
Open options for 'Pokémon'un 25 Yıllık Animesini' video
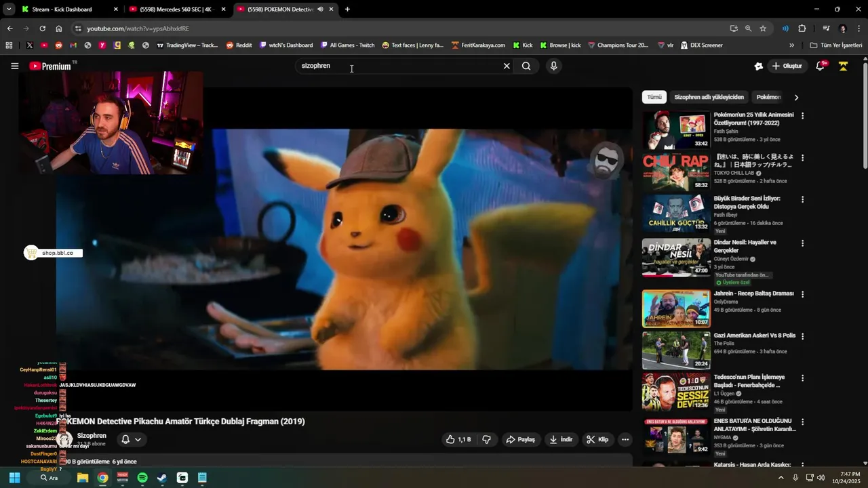coord(802,116)
